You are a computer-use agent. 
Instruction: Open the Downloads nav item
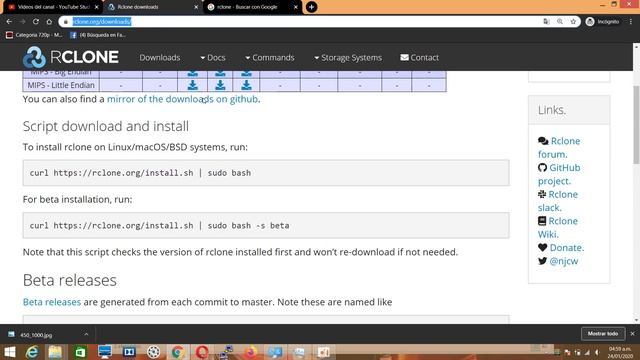pyautogui.click(x=160, y=58)
